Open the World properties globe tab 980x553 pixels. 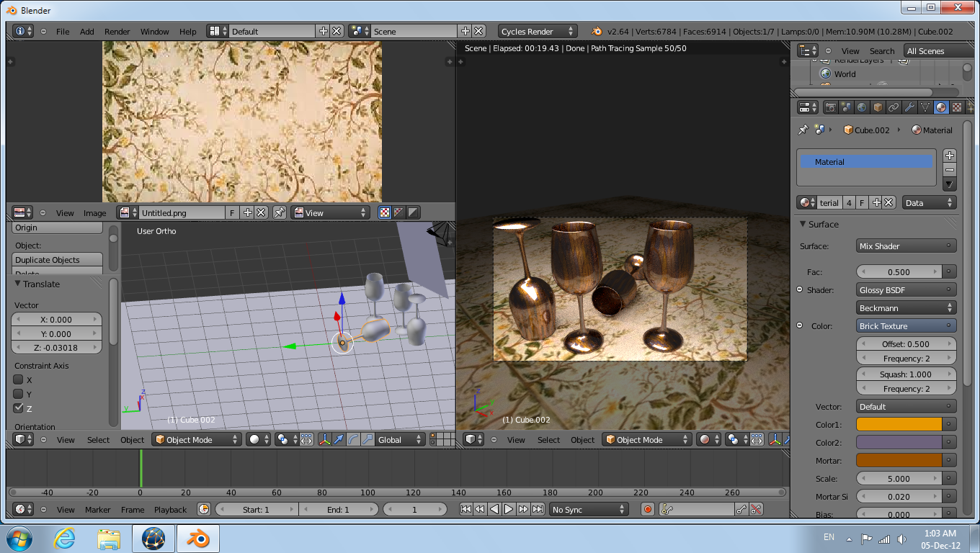pos(862,107)
